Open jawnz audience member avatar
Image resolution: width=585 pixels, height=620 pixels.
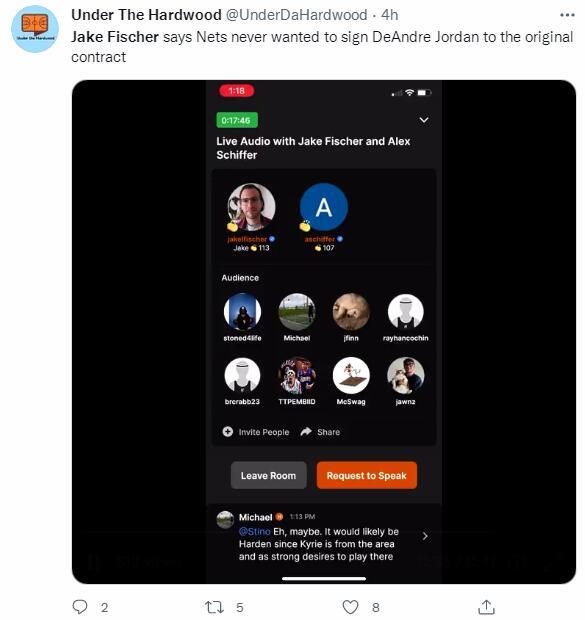(405, 376)
